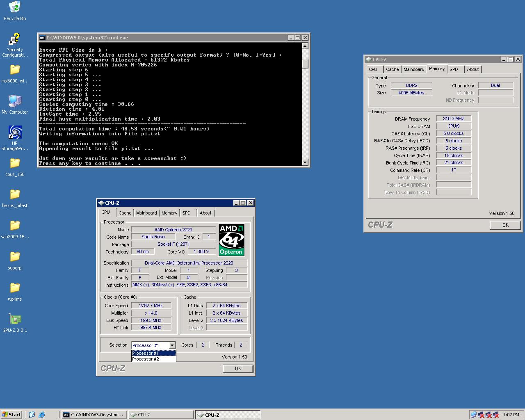Image resolution: width=525 pixels, height=420 pixels.
Task: Click OK in CPU-Z CPU window
Action: (238, 369)
